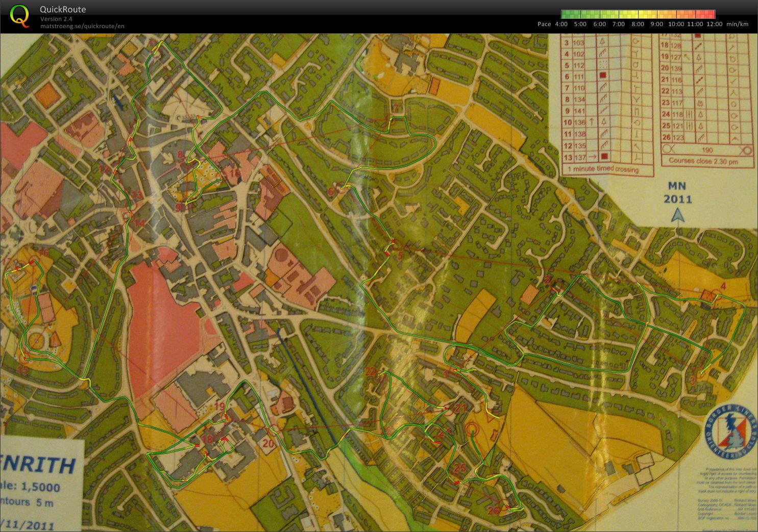Click control number 26 on the map
Viewport: 758px width, 532px height.
[x=493, y=510]
